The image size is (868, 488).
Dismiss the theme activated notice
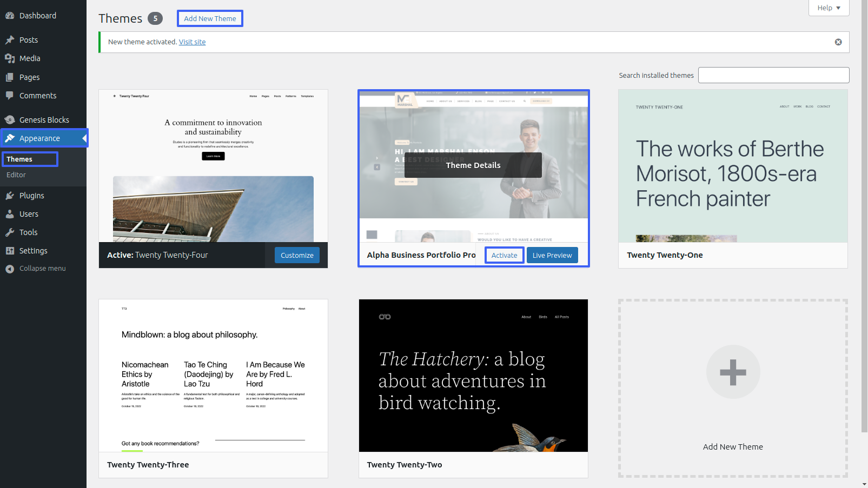pyautogui.click(x=838, y=42)
